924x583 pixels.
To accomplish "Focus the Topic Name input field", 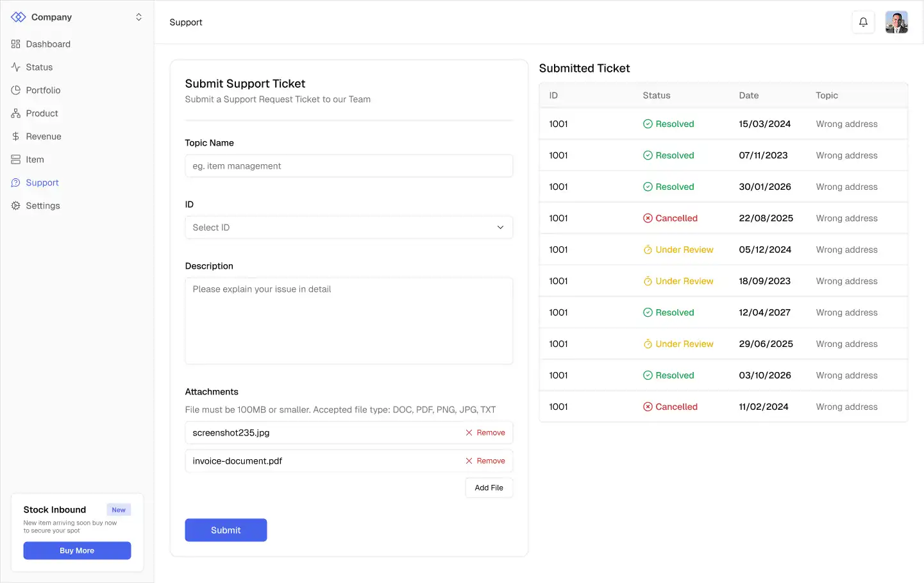I will click(x=349, y=166).
